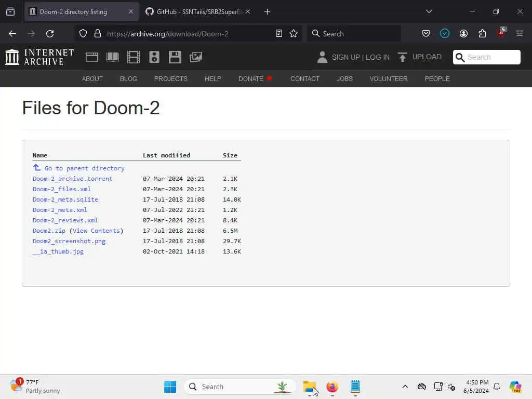Close the GitHub SRB2 tab
This screenshot has width=532, height=399.
[x=248, y=12]
